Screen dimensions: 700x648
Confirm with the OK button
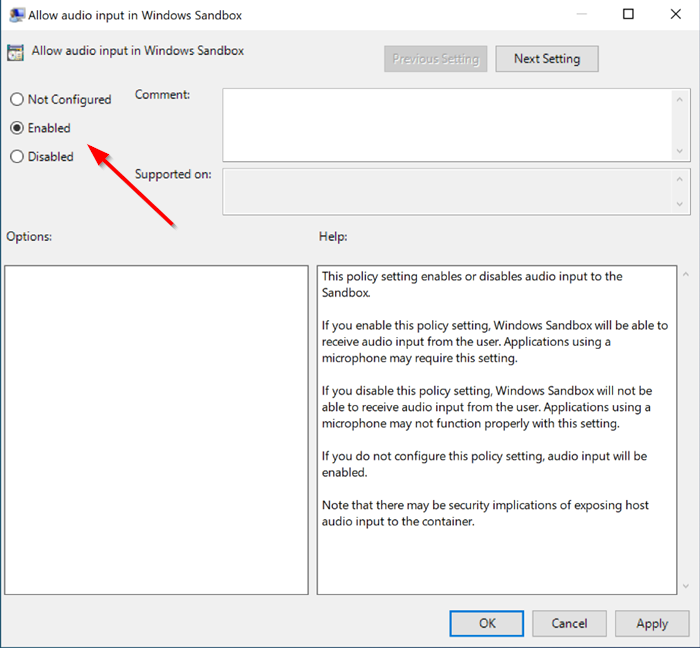(487, 623)
